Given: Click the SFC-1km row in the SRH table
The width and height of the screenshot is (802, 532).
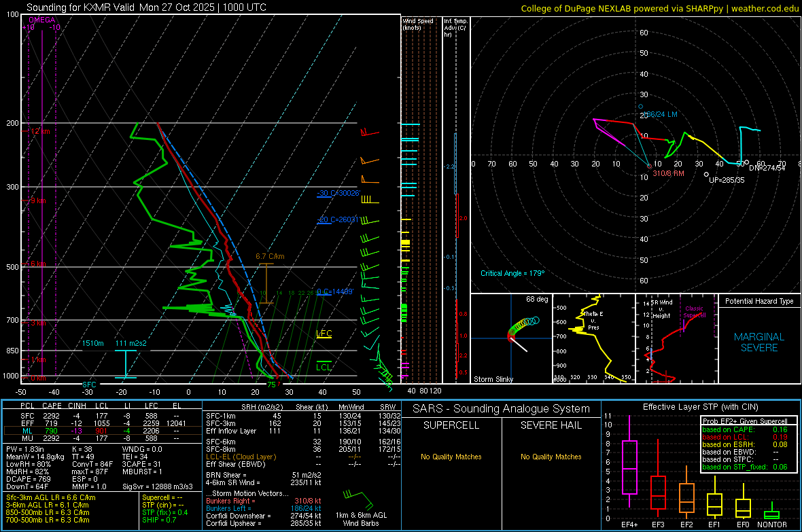Looking at the screenshot, I should click(x=303, y=416).
